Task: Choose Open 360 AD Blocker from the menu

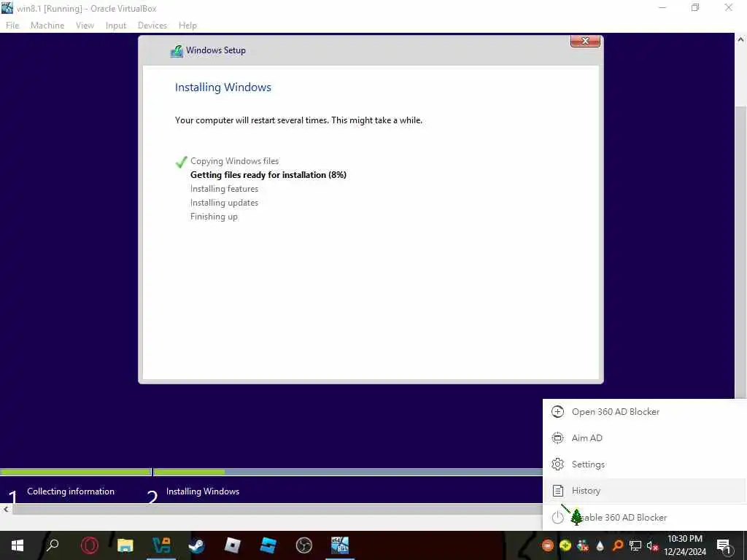Action: (x=644, y=411)
